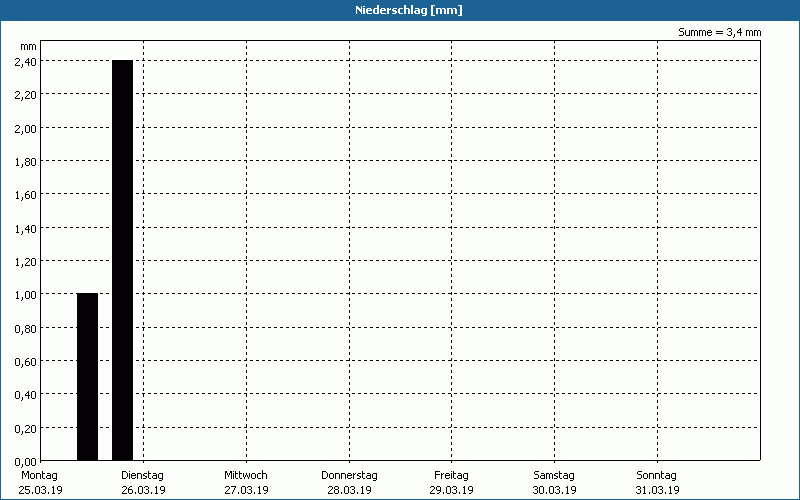Click the 30.03.19 date label
800x500 pixels.
click(x=555, y=490)
